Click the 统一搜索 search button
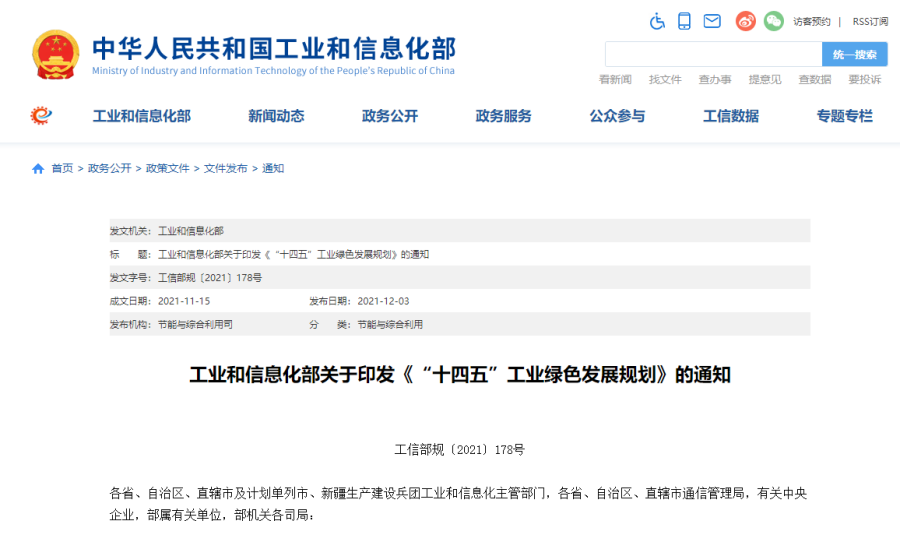Image resolution: width=900 pixels, height=535 pixels. (x=854, y=54)
